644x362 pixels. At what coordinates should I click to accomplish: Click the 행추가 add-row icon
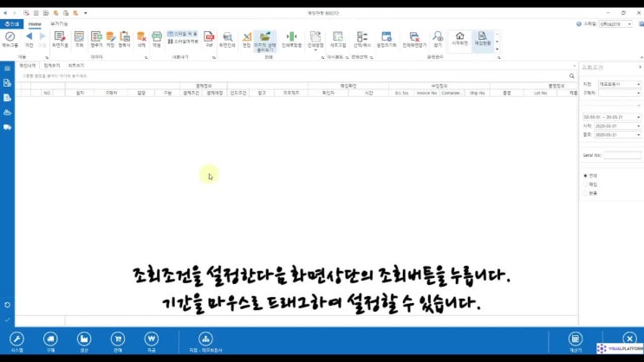pos(96,39)
